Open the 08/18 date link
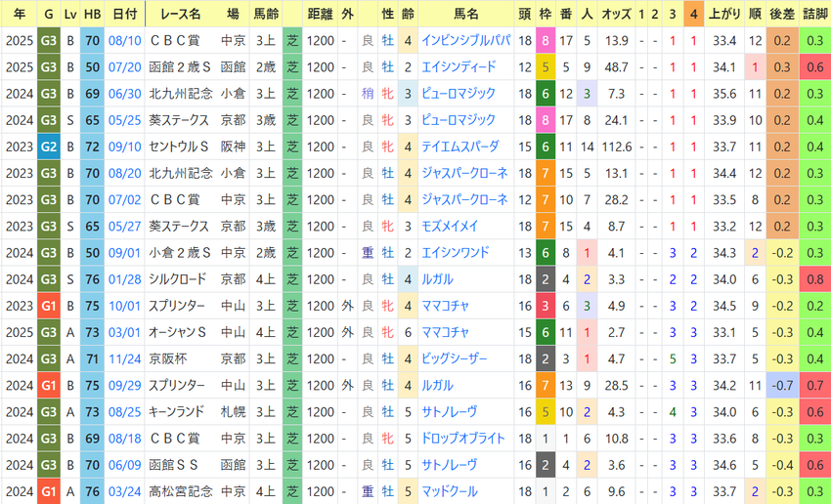The image size is (831, 504). (x=124, y=439)
